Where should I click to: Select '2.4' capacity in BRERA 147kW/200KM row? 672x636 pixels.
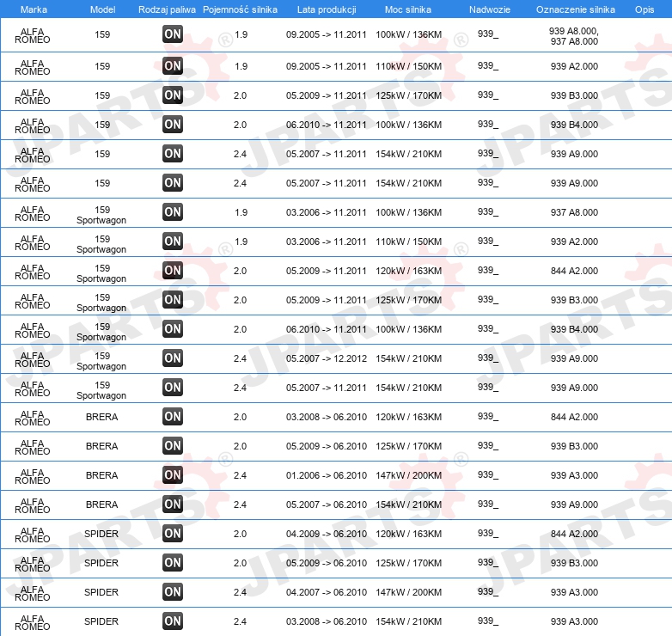pos(240,475)
